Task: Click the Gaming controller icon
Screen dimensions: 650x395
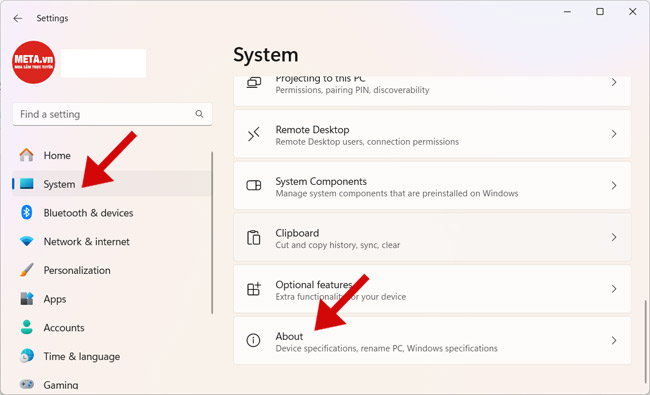Action: 27,384
